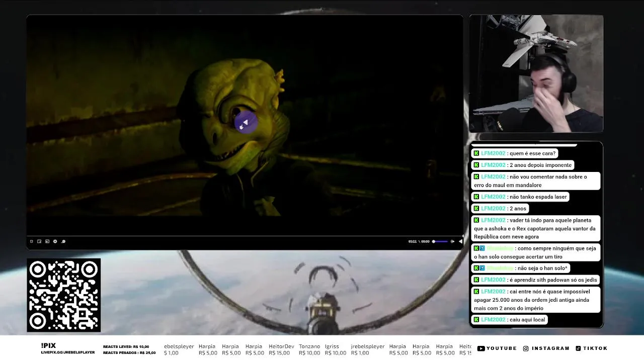This screenshot has width=644, height=362.
Task: Click the picture-in-picture icon in the player bar
Action: (x=47, y=241)
